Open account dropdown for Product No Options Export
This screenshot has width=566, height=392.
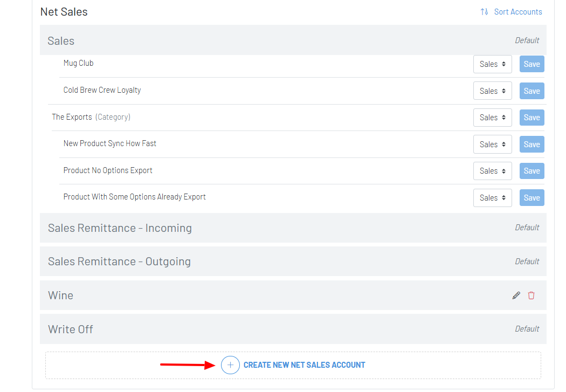click(x=492, y=171)
